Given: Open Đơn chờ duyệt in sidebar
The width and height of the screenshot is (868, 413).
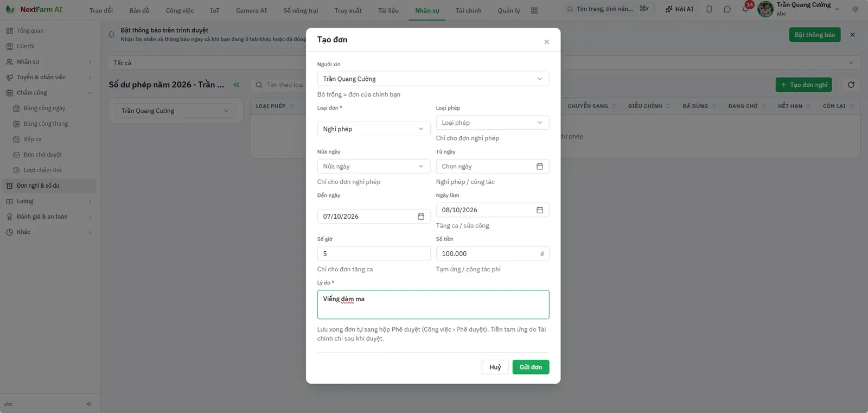Looking at the screenshot, I should tap(42, 155).
